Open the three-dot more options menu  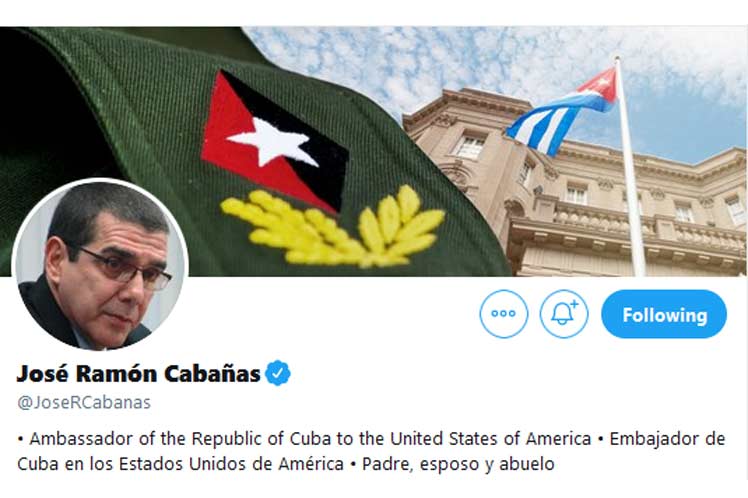coord(504,314)
